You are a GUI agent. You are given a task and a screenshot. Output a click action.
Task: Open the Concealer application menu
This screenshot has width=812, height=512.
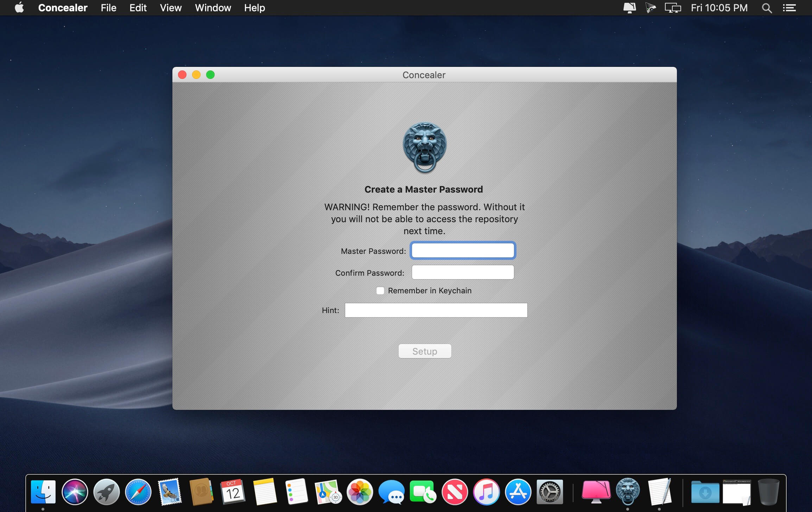63,8
